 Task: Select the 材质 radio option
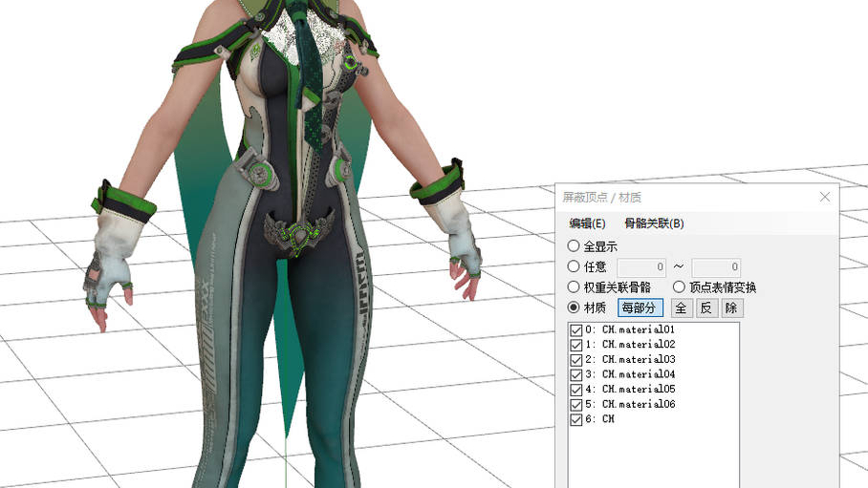click(575, 308)
